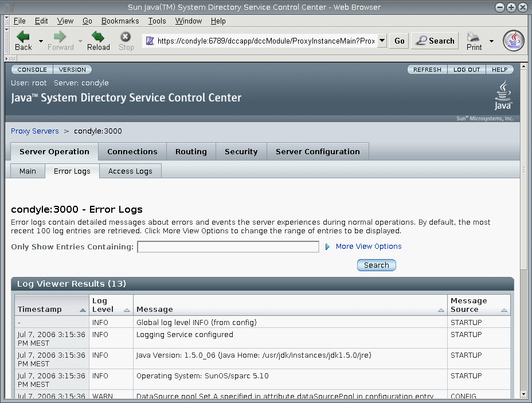Click the Search button below the filter field
The width and height of the screenshot is (532, 403).
point(376,265)
